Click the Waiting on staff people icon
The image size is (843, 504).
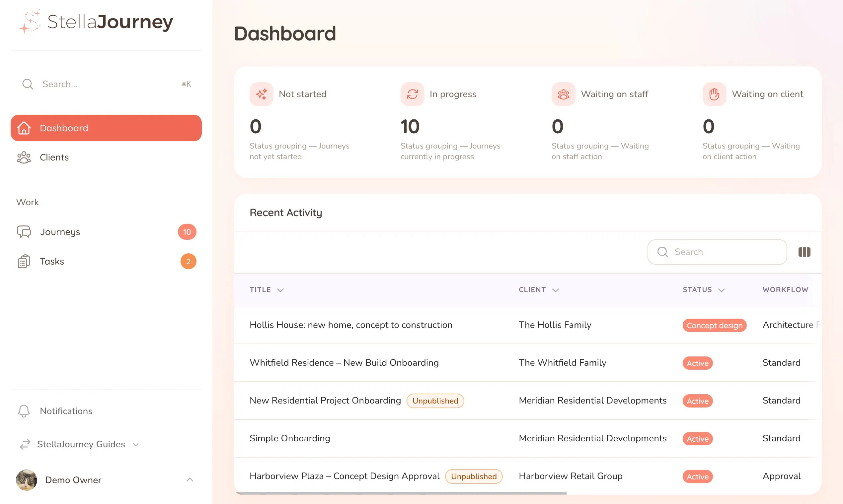point(563,94)
